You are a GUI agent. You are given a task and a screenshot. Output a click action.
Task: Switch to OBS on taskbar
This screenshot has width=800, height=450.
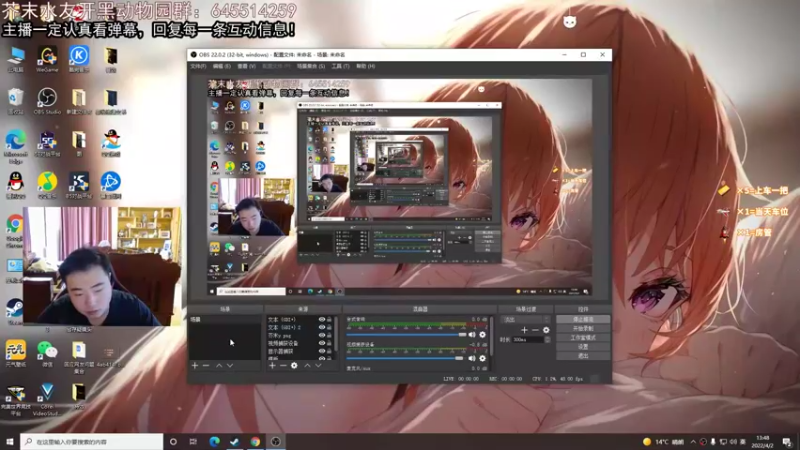pyautogui.click(x=276, y=442)
